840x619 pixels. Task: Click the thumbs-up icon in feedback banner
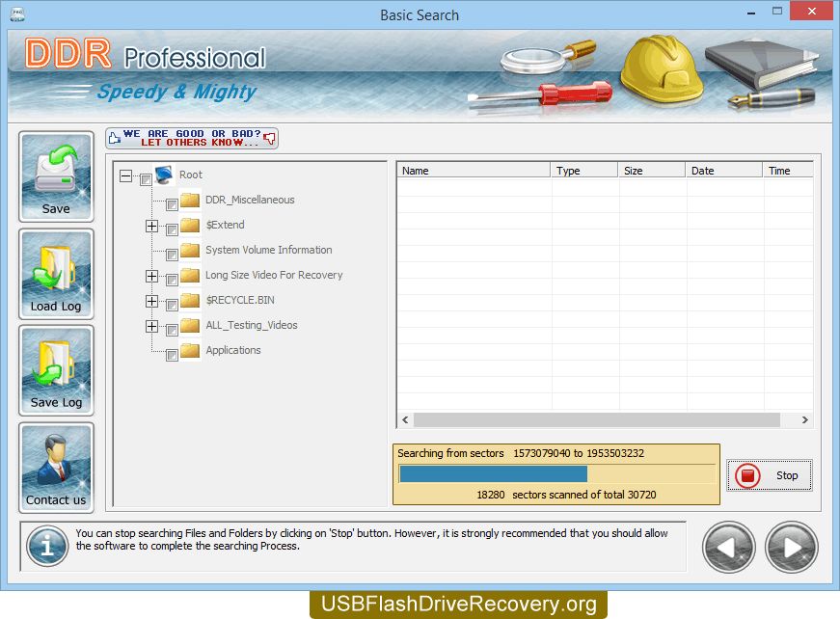115,138
